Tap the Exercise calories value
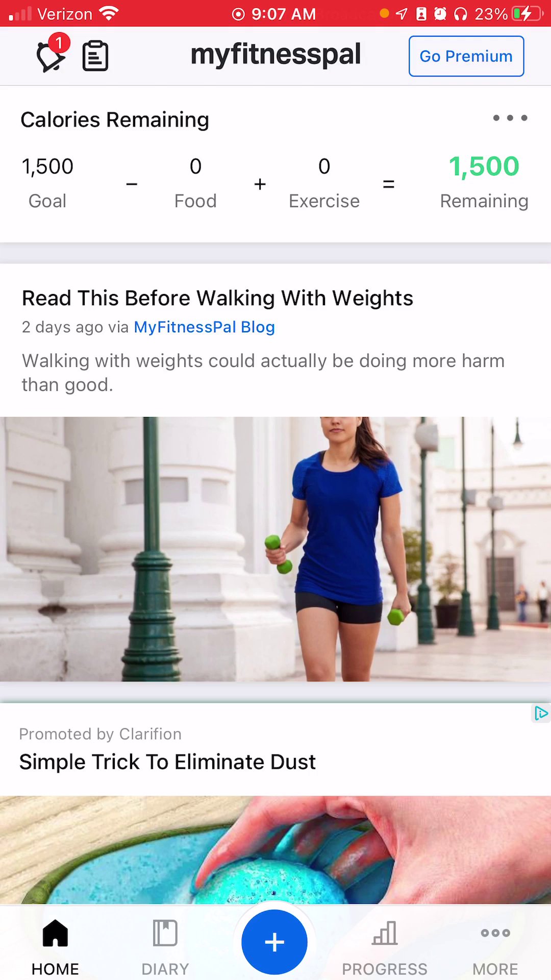The width and height of the screenshot is (551, 980). [324, 166]
